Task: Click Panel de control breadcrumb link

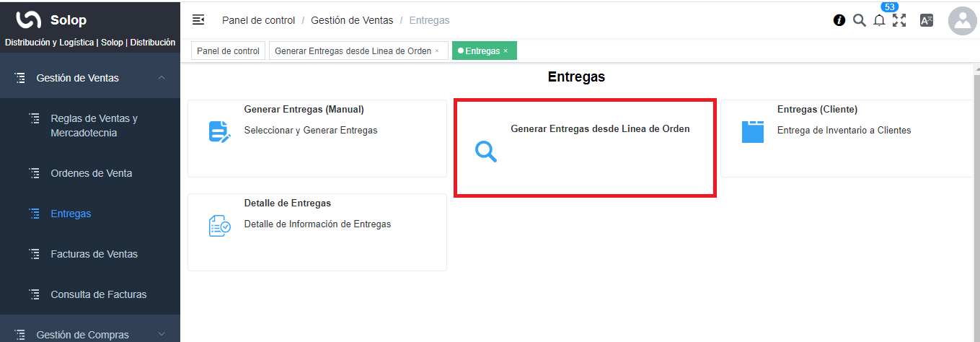Action: coord(258,20)
